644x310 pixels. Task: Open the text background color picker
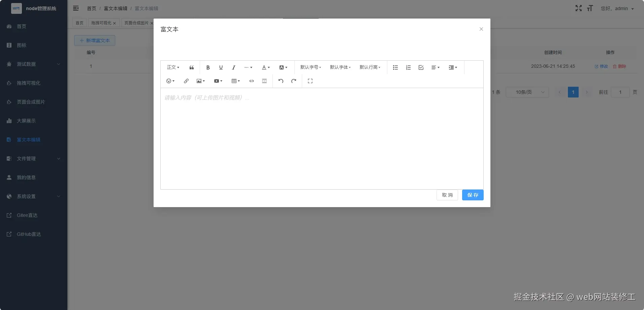284,67
